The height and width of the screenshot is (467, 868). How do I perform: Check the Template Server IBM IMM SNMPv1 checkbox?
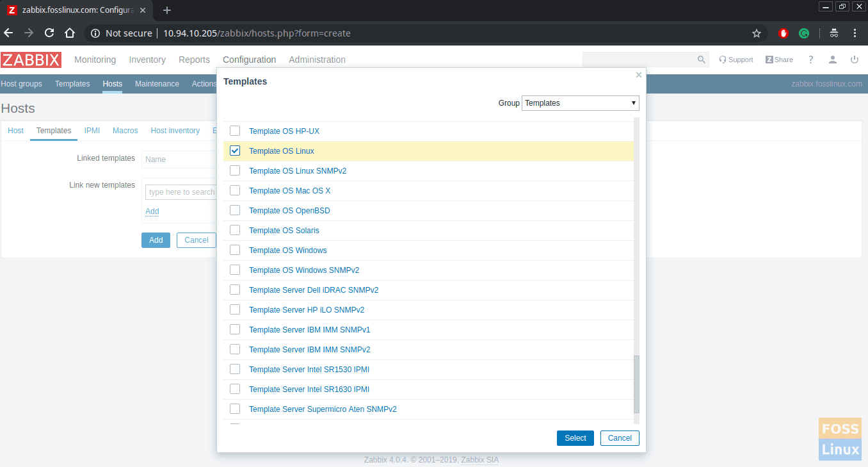(x=235, y=329)
